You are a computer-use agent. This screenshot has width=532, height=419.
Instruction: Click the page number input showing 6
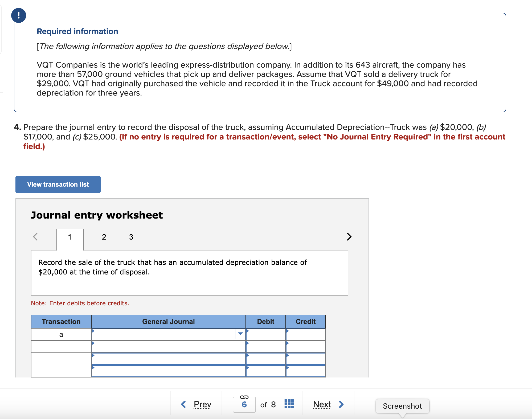pos(244,405)
